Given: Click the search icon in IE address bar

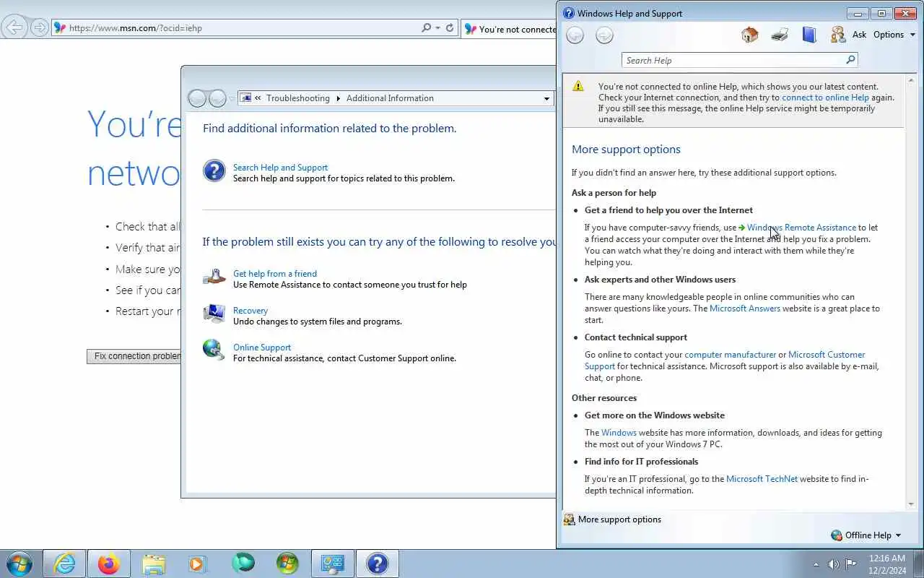Looking at the screenshot, I should (427, 28).
